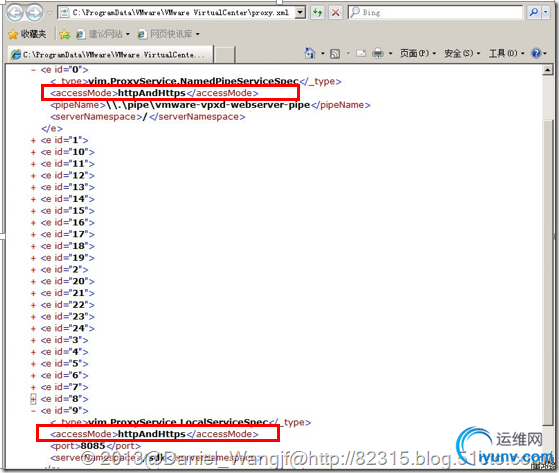Click the Feeds icon in command bar
This screenshot has width=559, height=473.
(x=335, y=54)
